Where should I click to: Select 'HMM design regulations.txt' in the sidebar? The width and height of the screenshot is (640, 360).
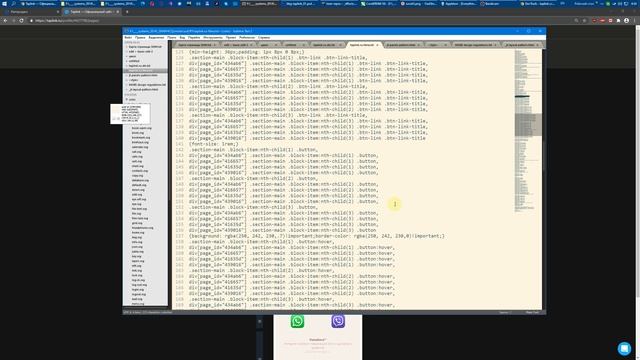(147, 85)
